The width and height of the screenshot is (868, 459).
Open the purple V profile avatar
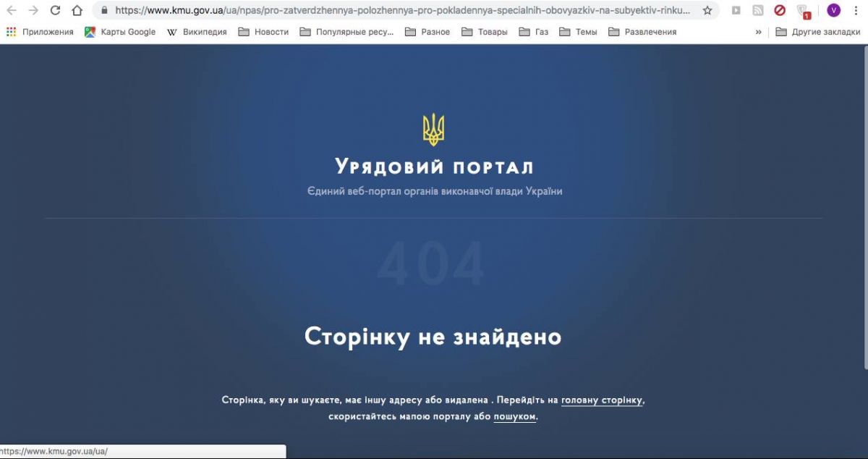click(833, 11)
